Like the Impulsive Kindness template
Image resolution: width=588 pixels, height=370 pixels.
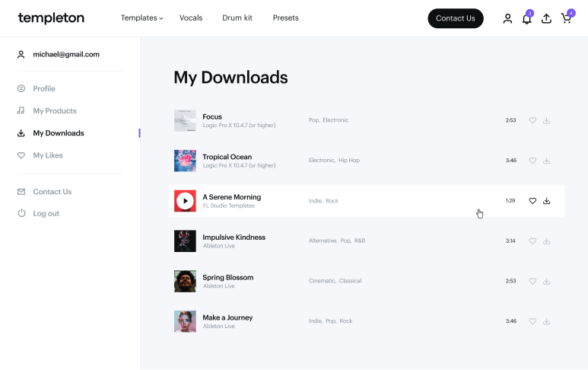pyautogui.click(x=532, y=241)
